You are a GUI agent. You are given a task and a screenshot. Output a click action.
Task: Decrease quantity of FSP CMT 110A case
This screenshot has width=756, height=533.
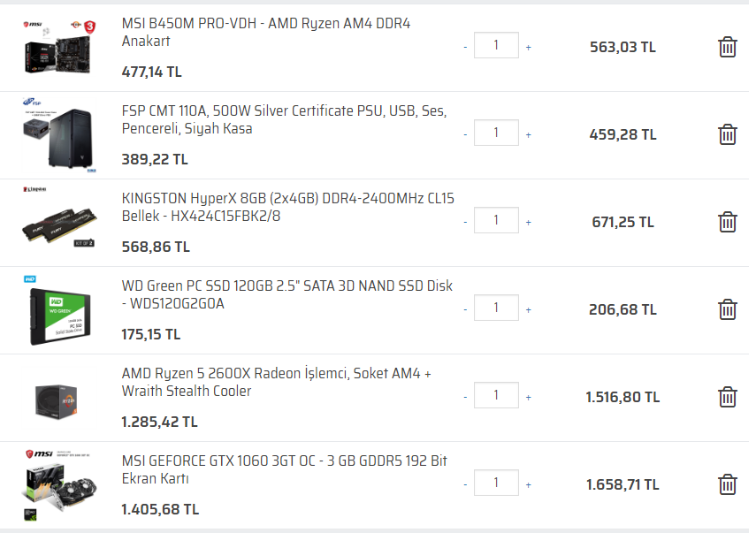pyautogui.click(x=465, y=135)
